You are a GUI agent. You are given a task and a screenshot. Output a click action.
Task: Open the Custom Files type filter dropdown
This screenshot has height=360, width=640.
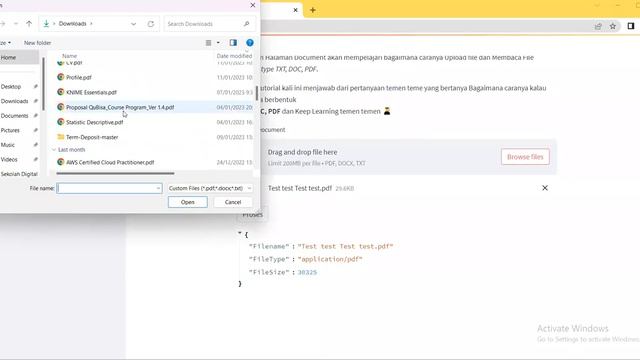click(210, 188)
